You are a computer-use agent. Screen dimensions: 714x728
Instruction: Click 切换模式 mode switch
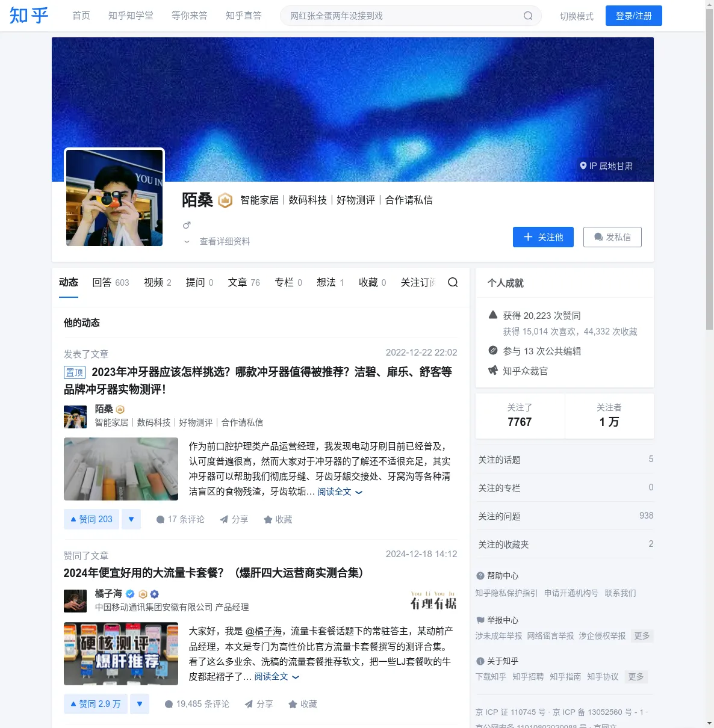577,16
